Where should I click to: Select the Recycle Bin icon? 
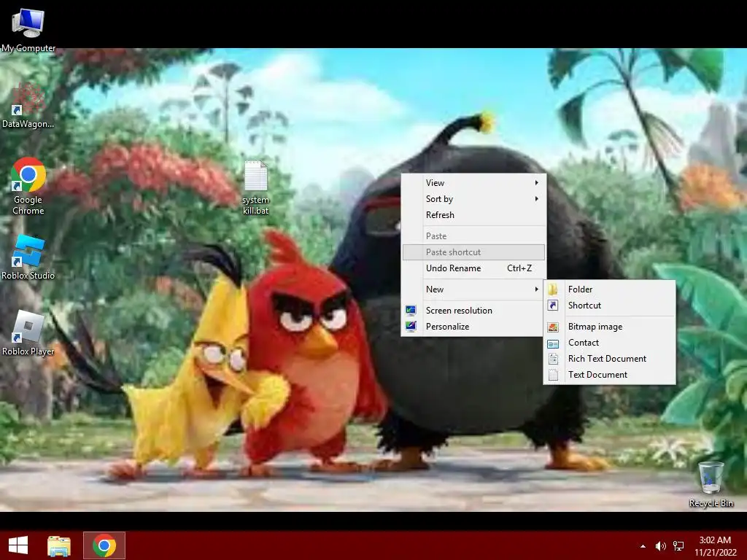(711, 484)
